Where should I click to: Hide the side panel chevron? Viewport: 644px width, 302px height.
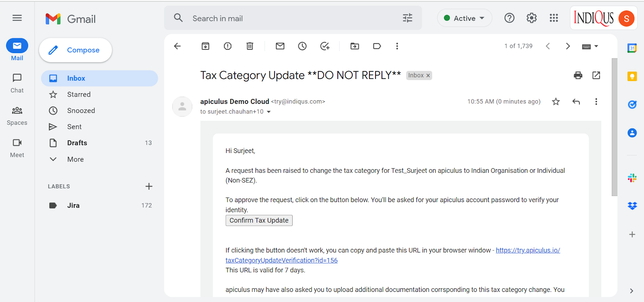coord(632,291)
